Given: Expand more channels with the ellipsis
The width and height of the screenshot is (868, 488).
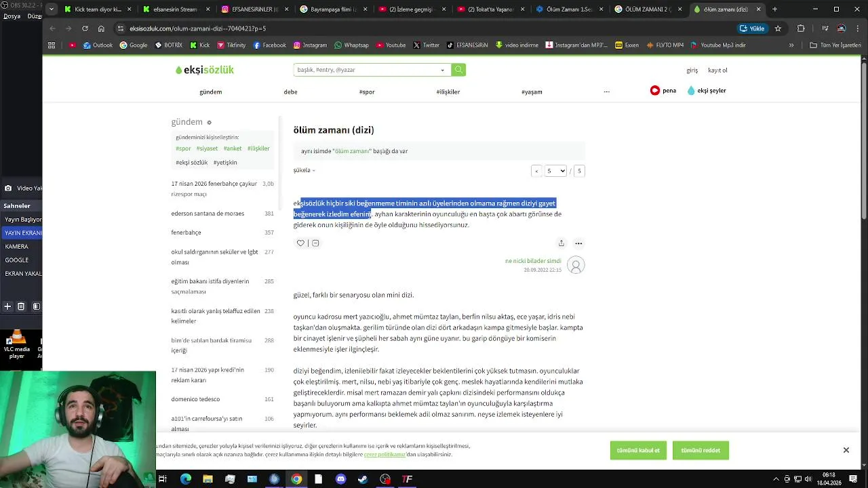Looking at the screenshot, I should (607, 91).
